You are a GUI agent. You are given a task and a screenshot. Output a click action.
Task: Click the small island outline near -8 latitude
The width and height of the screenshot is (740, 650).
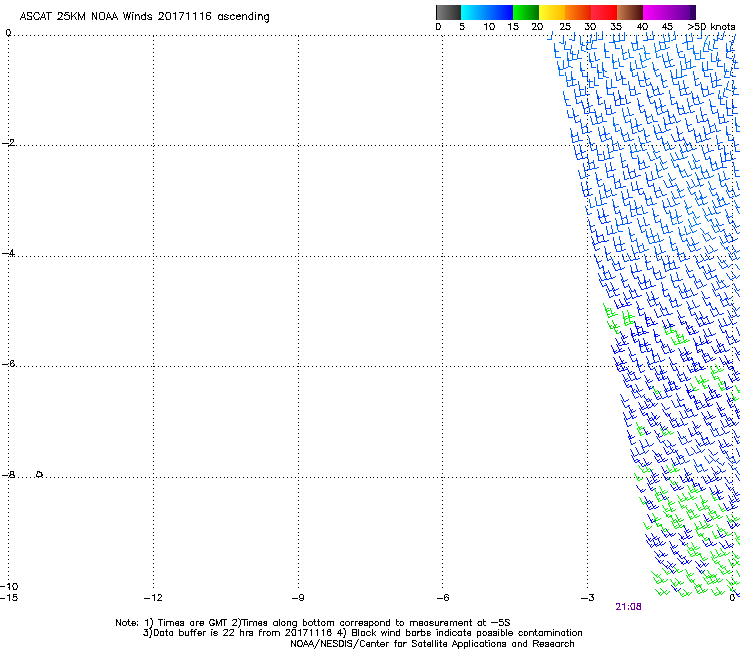pyautogui.click(x=40, y=474)
